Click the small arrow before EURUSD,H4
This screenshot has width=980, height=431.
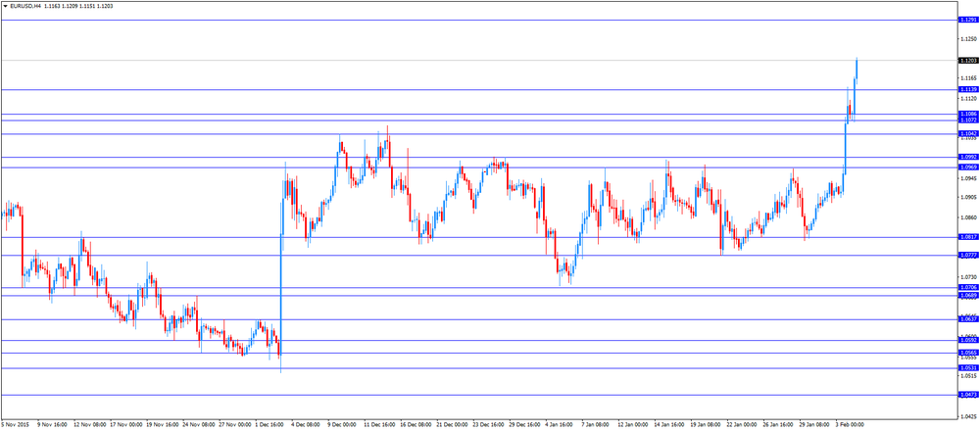pos(5,5)
